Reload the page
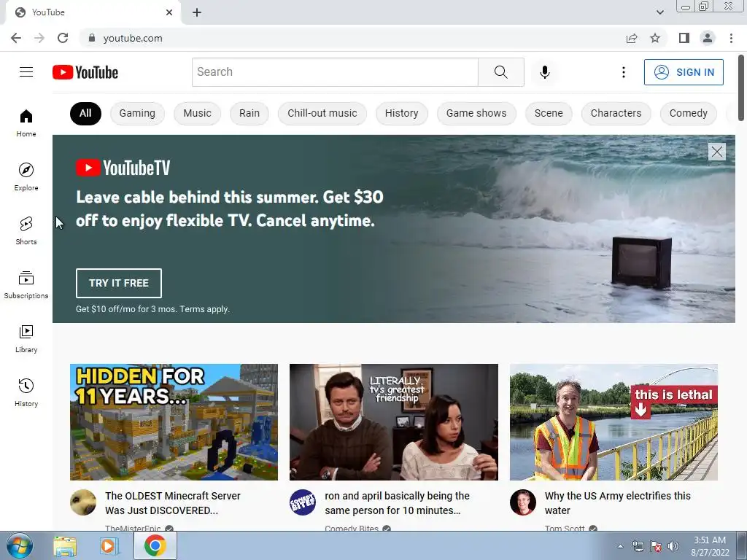The height and width of the screenshot is (560, 747). click(63, 38)
